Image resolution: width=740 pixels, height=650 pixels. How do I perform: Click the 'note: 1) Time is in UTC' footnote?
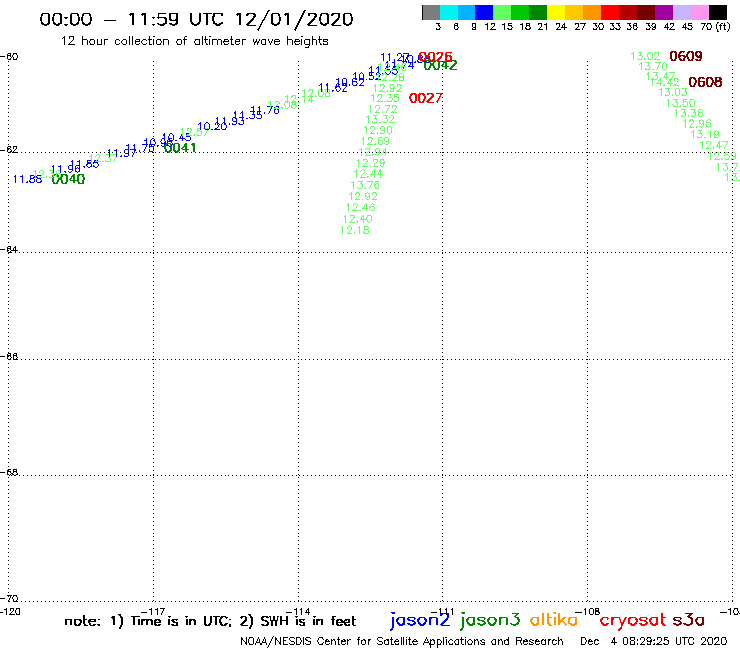click(x=148, y=621)
